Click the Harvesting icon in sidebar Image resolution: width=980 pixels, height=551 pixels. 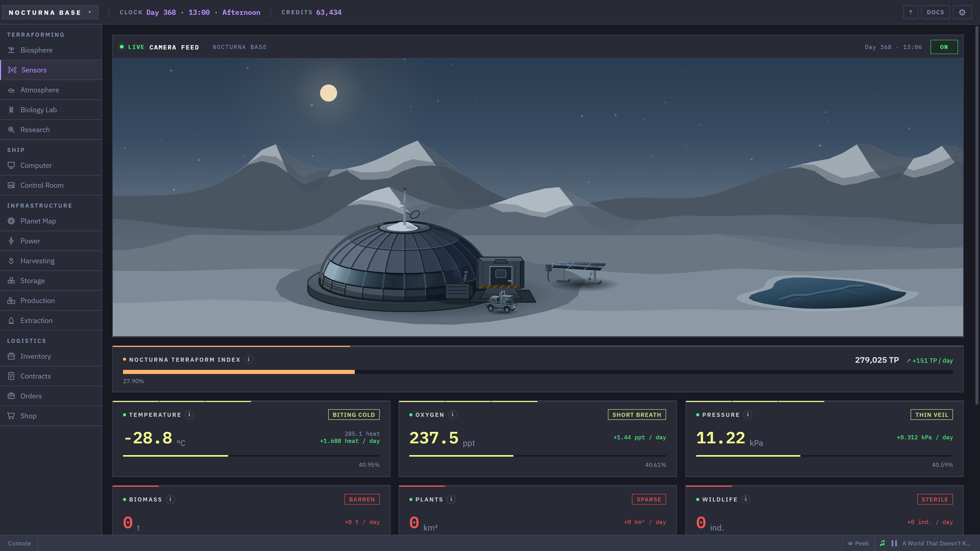point(11,261)
